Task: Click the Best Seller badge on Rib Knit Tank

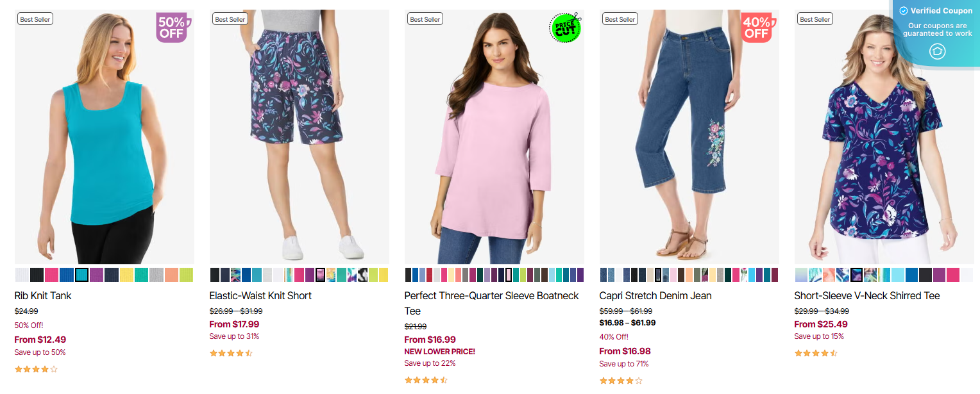Action: point(35,19)
